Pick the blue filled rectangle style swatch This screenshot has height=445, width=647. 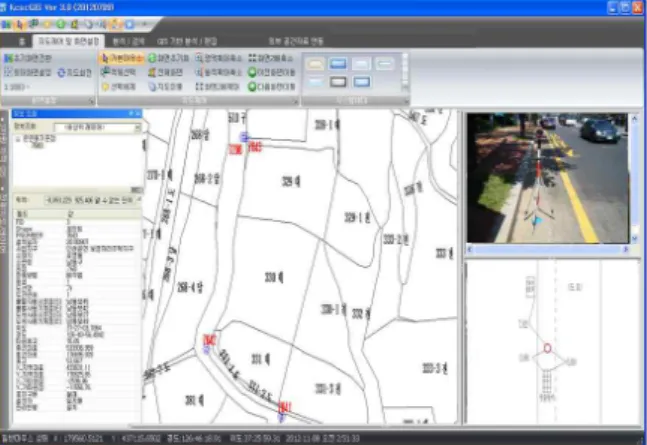pyautogui.click(x=338, y=64)
